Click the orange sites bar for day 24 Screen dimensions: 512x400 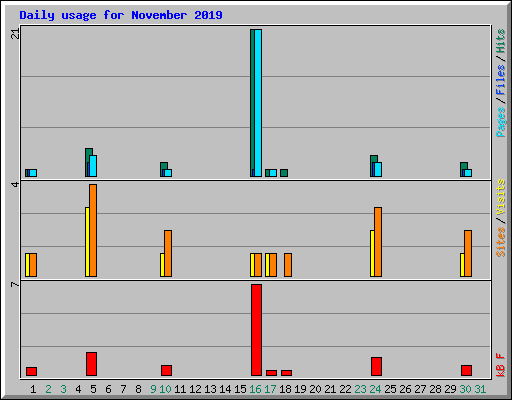[378, 242]
